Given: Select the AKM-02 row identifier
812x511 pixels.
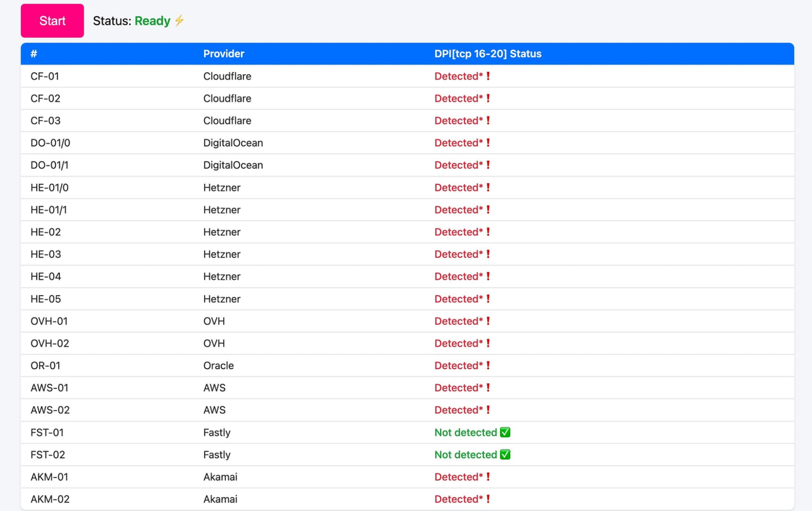Looking at the screenshot, I should [50, 500].
